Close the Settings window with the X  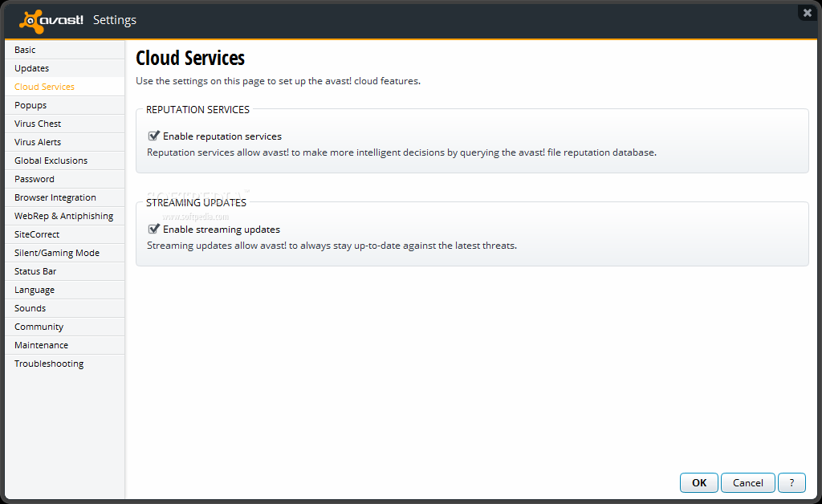click(808, 13)
